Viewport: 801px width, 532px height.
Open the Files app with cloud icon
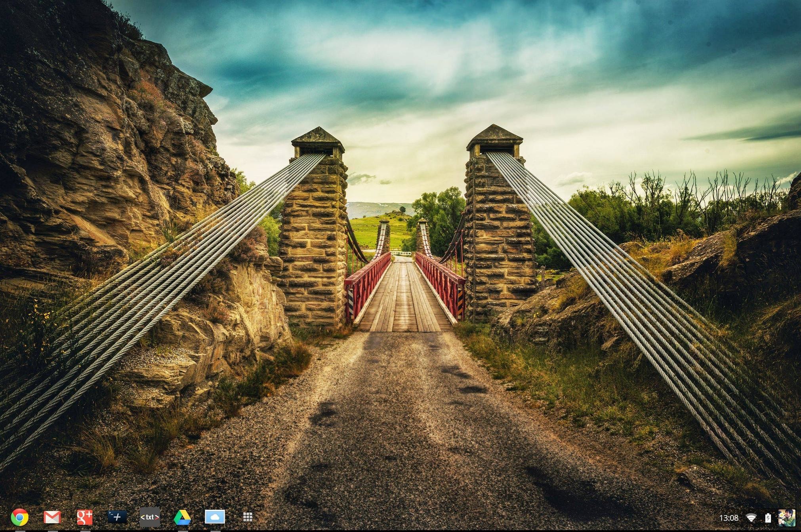pyautogui.click(x=215, y=517)
